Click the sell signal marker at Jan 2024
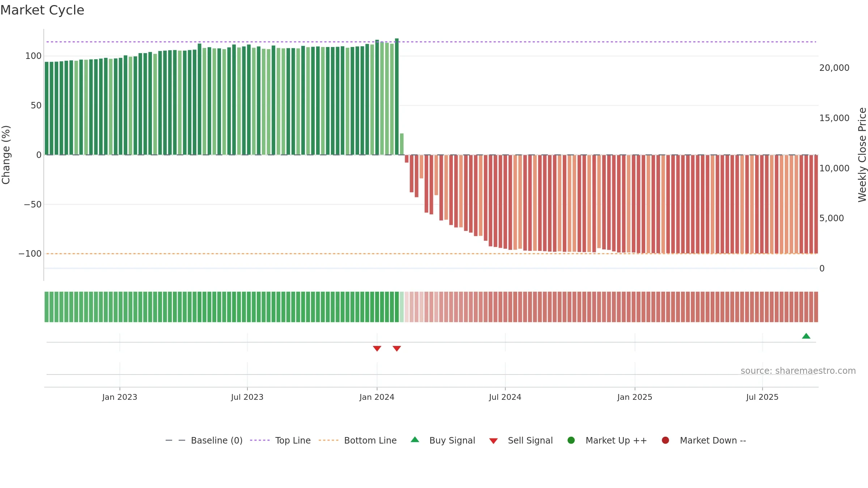Screen dimensions: 868x488 click(x=377, y=348)
